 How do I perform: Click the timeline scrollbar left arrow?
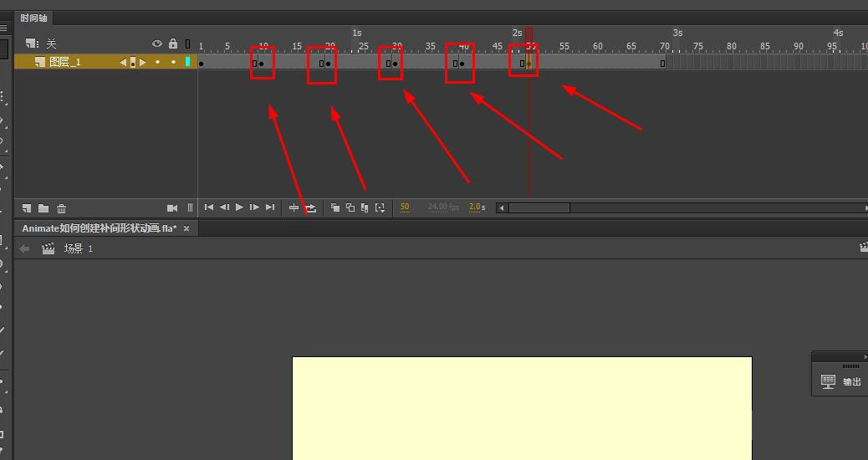(x=502, y=207)
